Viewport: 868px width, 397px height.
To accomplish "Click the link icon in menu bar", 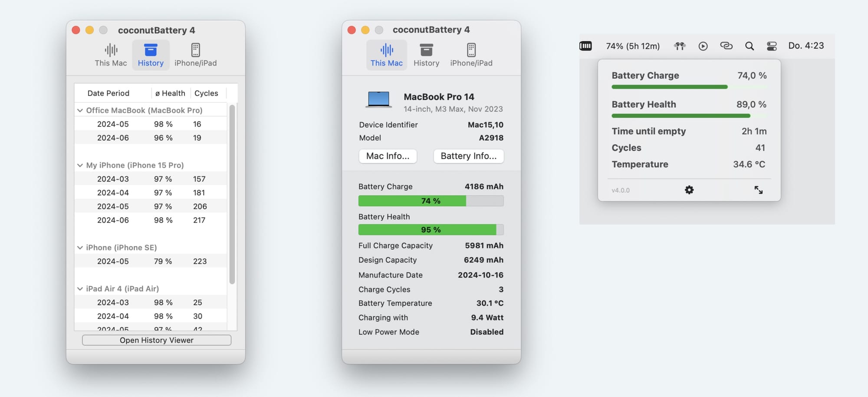I will [x=726, y=46].
